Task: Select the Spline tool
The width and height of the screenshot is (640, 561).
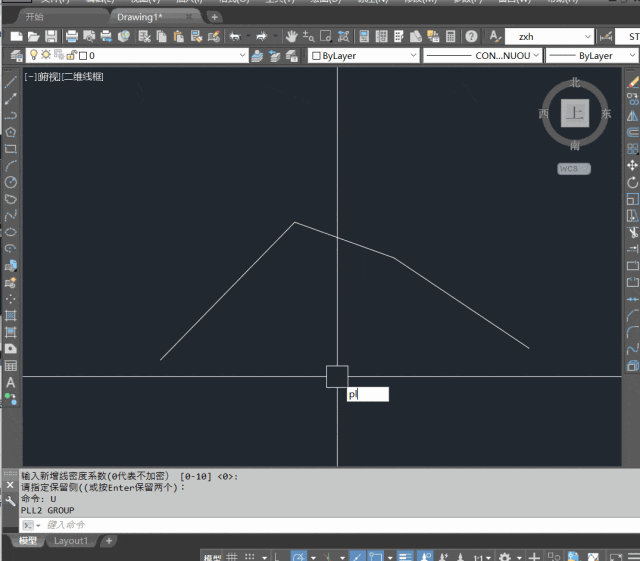Action: click(11, 216)
